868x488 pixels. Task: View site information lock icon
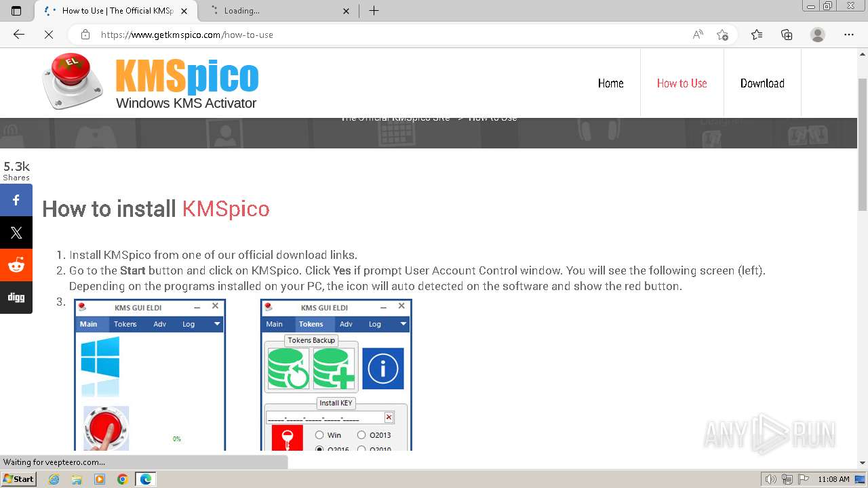85,35
